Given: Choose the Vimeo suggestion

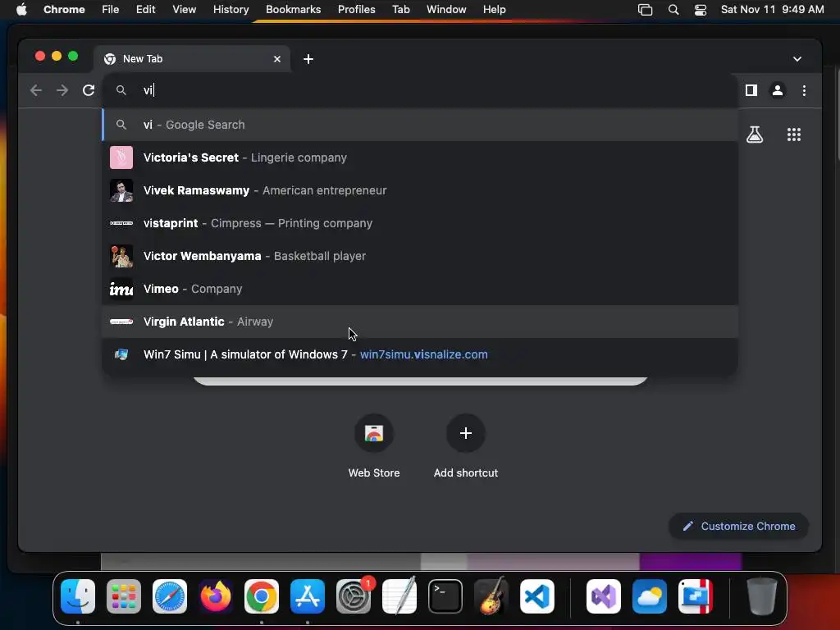Looking at the screenshot, I should tap(421, 289).
